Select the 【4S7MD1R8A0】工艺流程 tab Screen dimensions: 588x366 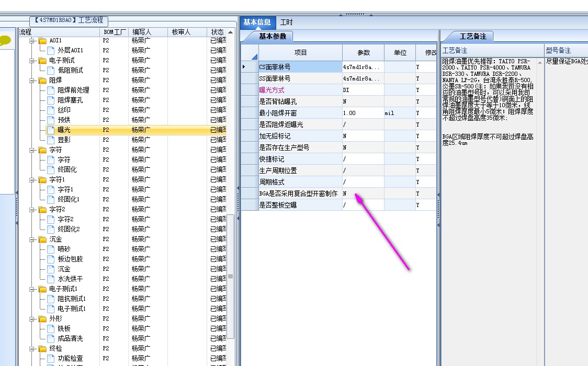[x=69, y=20]
